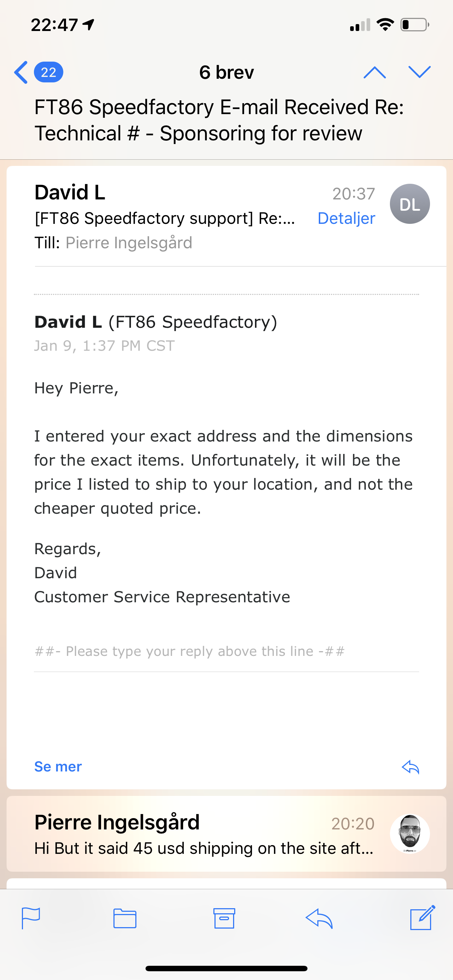Tap the 6 brev thread title
453x980 pixels.
(x=226, y=72)
